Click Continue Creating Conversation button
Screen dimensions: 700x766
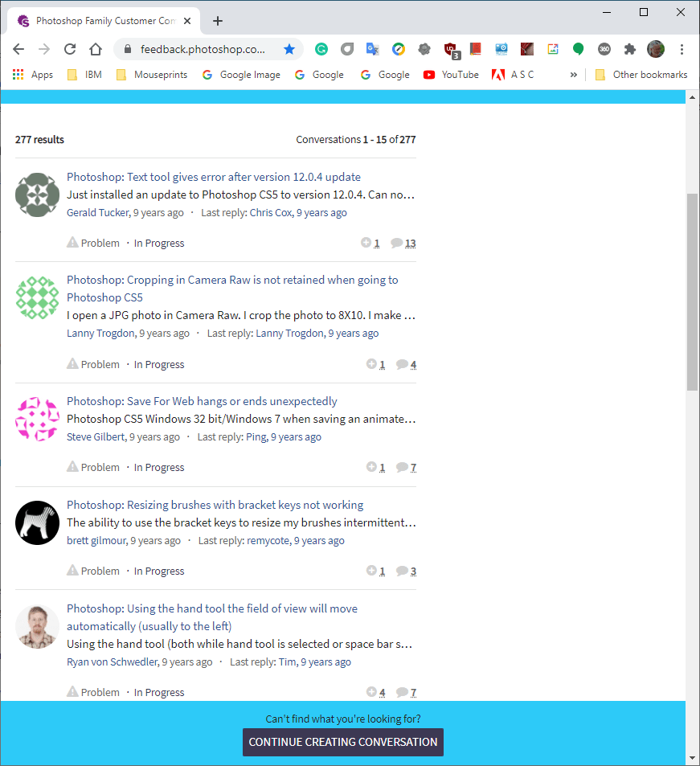pyautogui.click(x=343, y=742)
